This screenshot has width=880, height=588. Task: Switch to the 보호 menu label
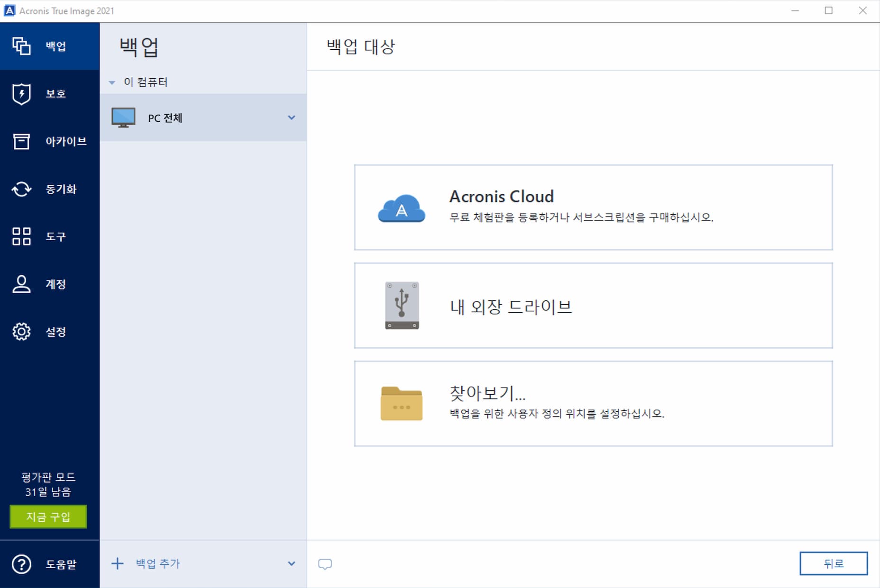tap(55, 94)
